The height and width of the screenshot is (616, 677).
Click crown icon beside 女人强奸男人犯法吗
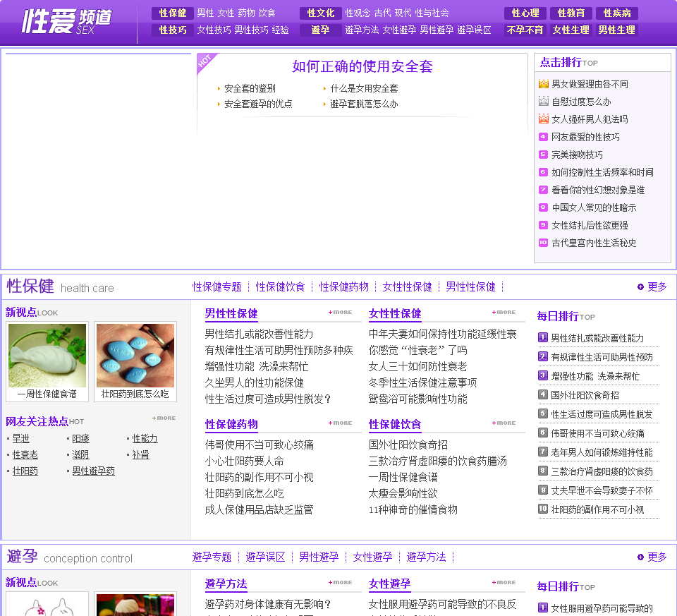pos(544,119)
